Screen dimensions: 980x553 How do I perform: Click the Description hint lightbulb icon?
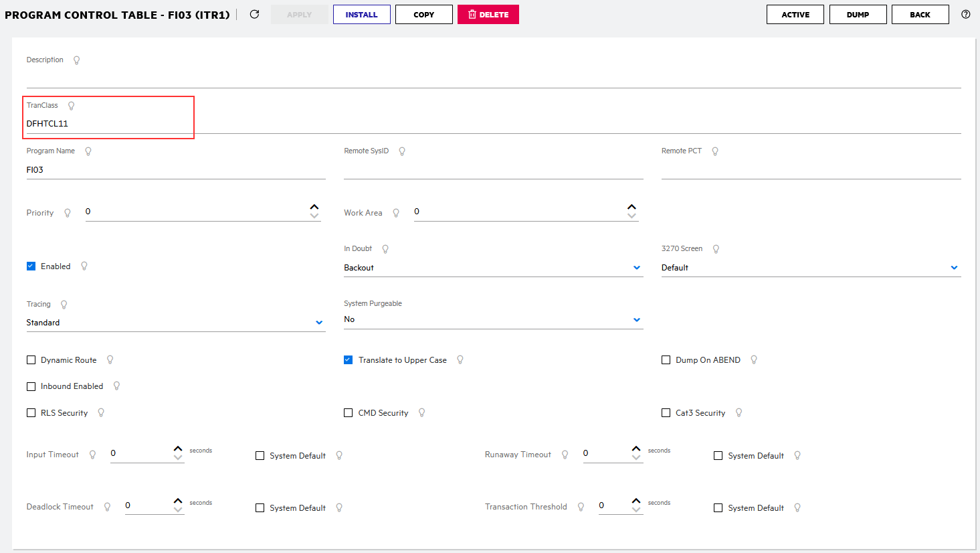tap(76, 60)
